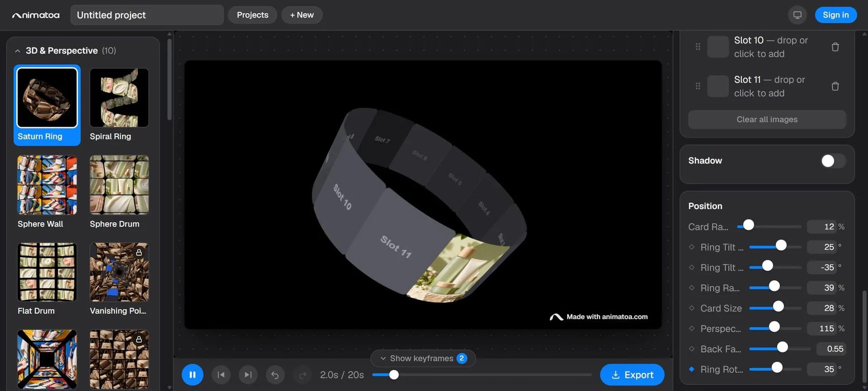Pick the Flat Drum template
This screenshot has width=868, height=391.
[47, 279]
